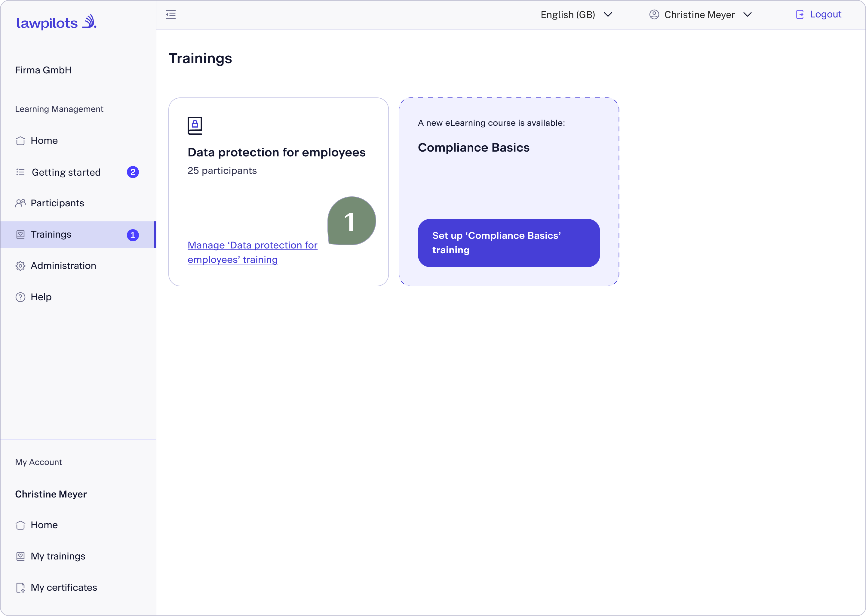Collapse the sidebar with the menu icon
Screen dimensions: 866x616
click(x=170, y=14)
